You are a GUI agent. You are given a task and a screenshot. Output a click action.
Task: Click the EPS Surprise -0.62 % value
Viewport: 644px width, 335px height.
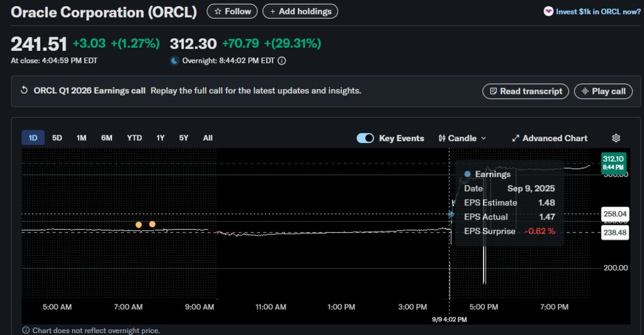pyautogui.click(x=539, y=231)
